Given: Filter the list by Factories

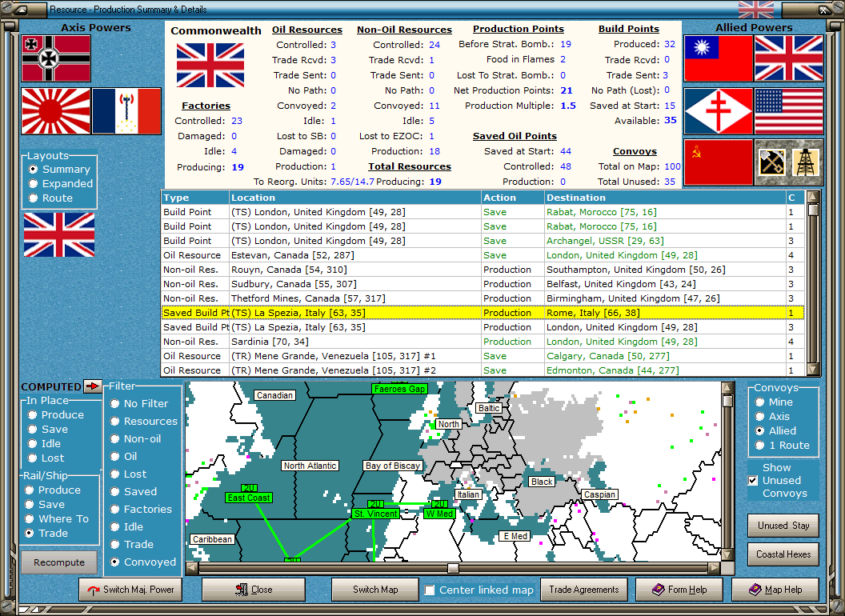Looking at the screenshot, I should 141,510.
